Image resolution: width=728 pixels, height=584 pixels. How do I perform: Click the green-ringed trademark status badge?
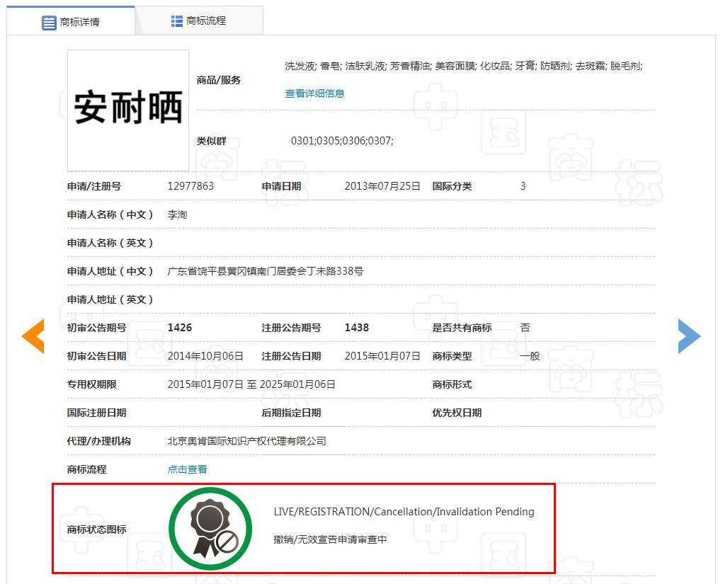tap(210, 529)
